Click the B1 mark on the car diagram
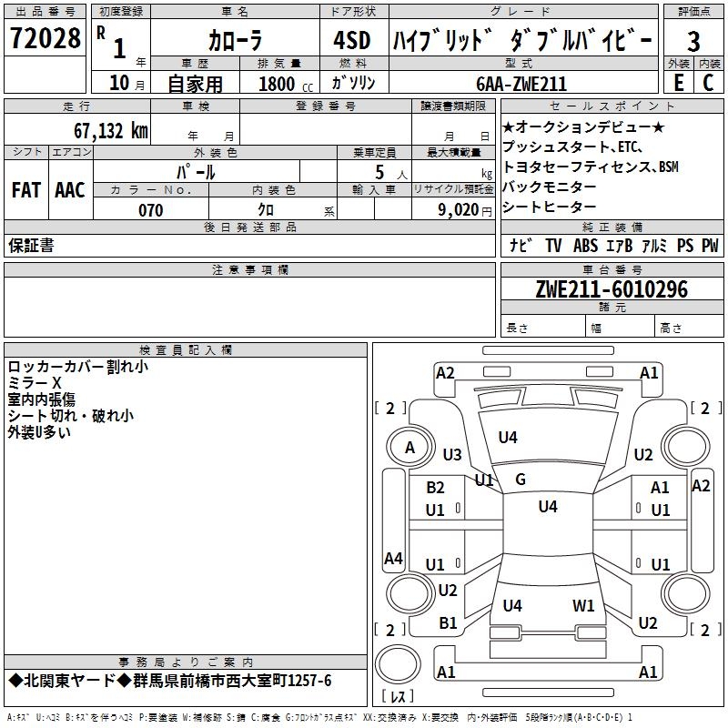 coord(448,623)
